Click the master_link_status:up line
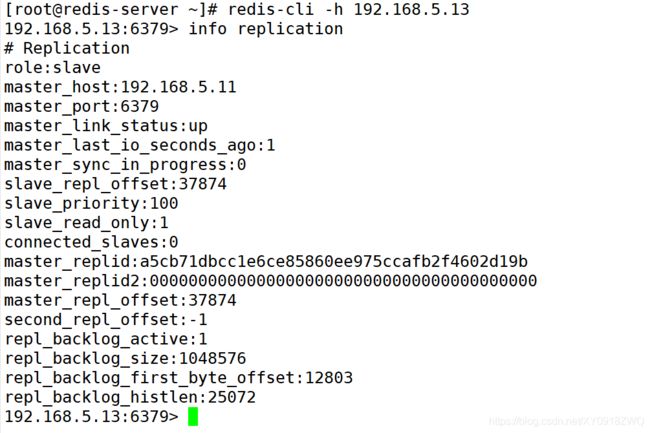 coord(106,126)
